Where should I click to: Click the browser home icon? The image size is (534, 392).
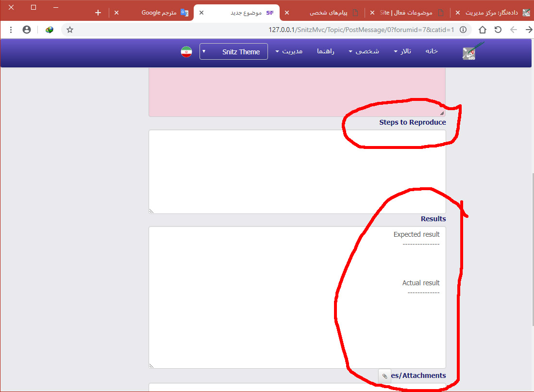(482, 30)
